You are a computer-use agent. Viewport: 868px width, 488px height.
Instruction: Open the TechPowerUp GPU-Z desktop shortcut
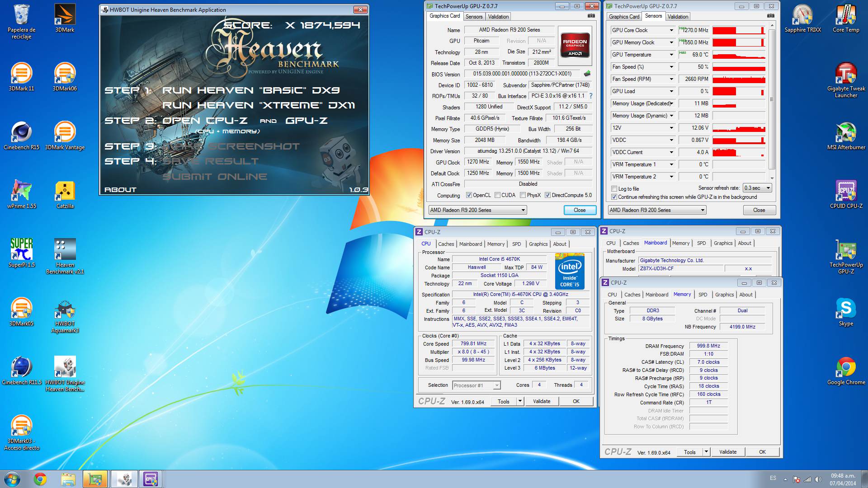coord(846,256)
